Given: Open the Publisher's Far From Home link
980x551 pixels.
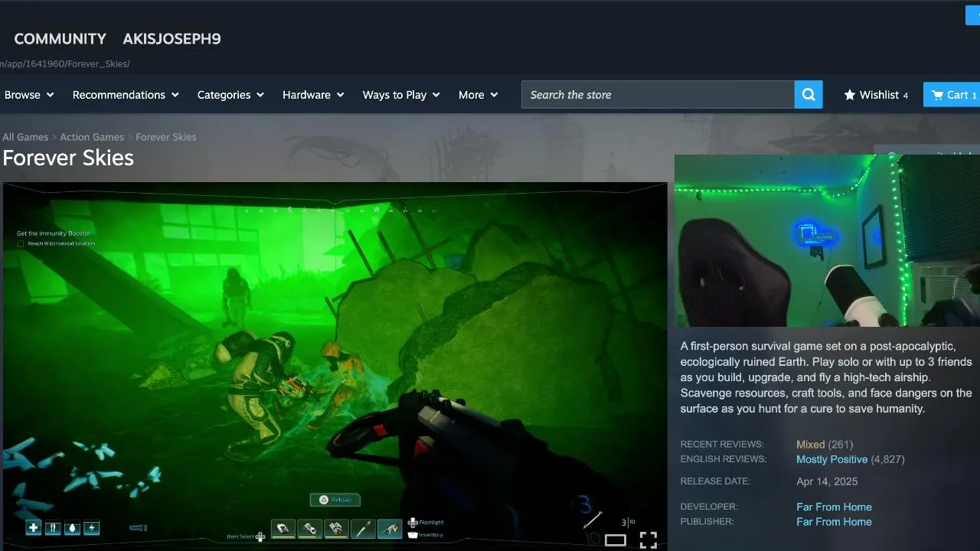Looking at the screenshot, I should pos(834,522).
